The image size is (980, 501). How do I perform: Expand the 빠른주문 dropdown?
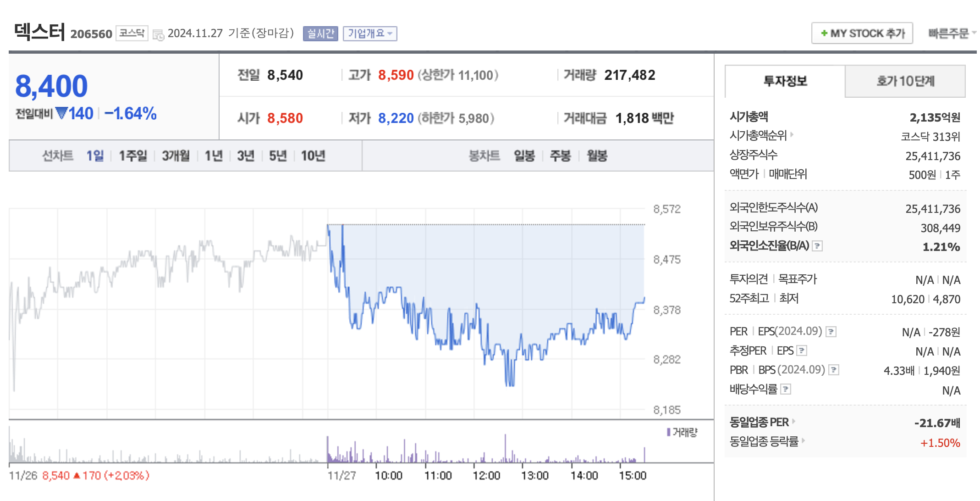click(952, 33)
